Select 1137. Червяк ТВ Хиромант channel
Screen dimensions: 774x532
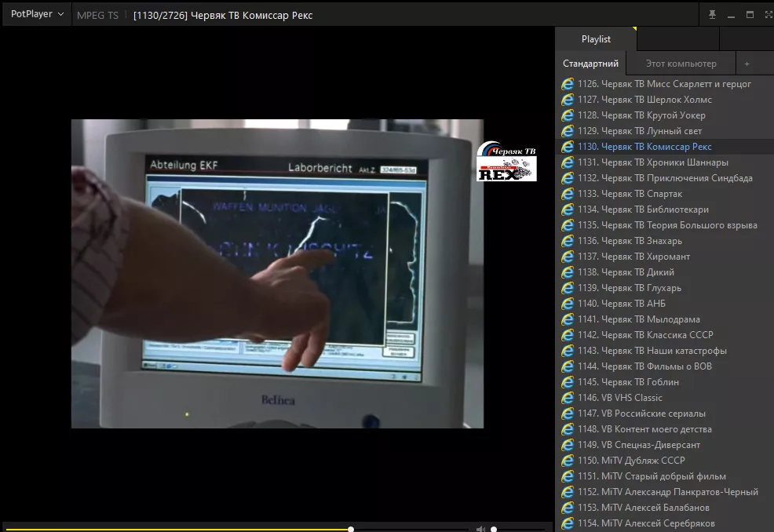pos(665,257)
